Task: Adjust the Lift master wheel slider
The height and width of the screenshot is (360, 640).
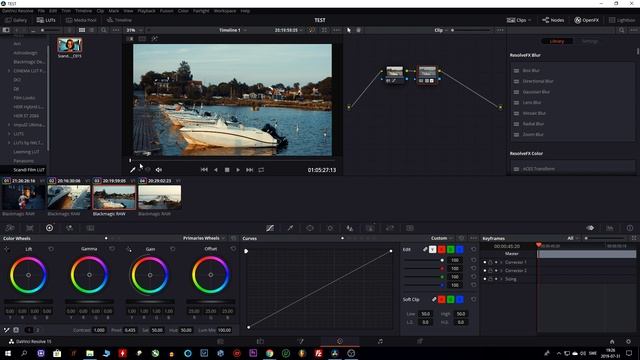Action: pos(28,302)
